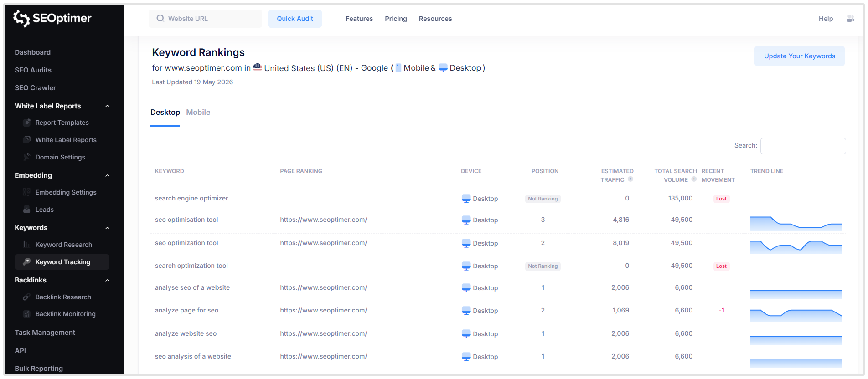Click desktop icon in seo optimisation tool row
This screenshot has width=868, height=379.
(466, 220)
